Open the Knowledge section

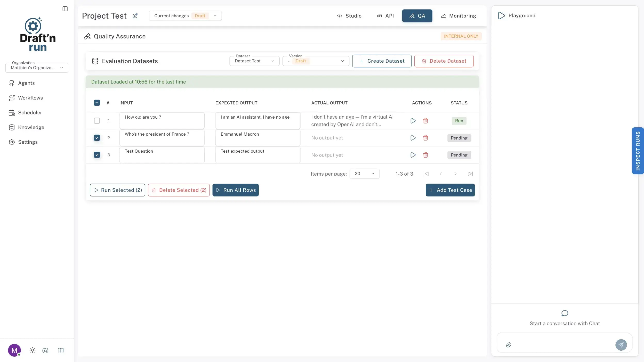(x=31, y=127)
